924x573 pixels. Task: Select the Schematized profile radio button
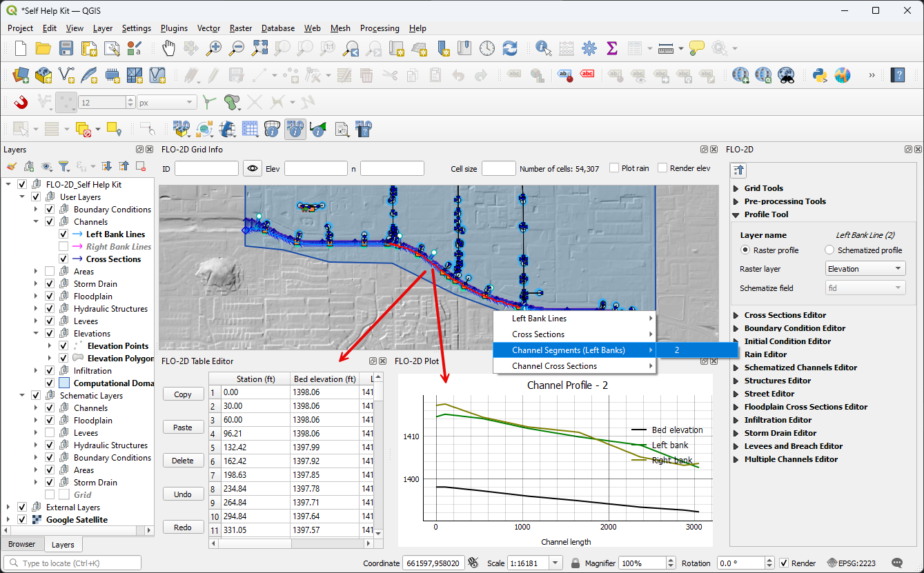829,250
